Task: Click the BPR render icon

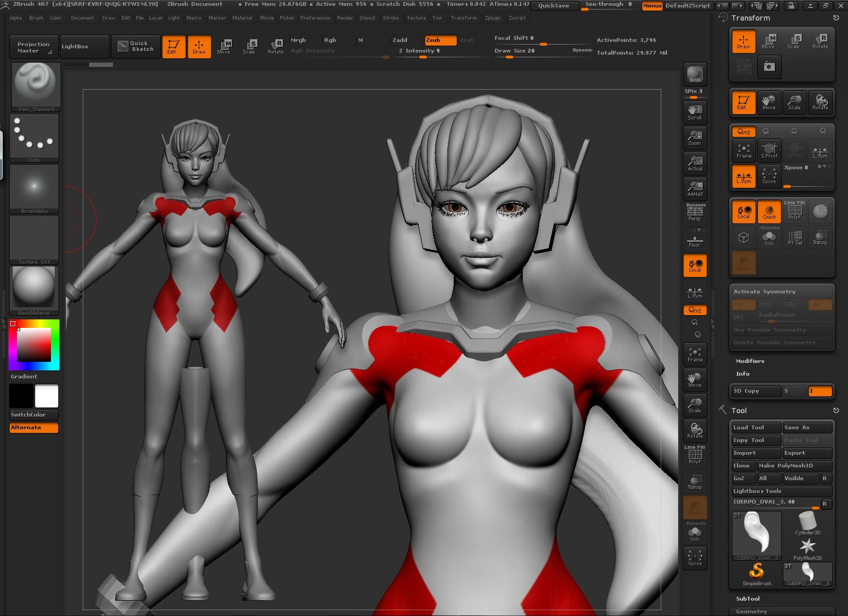Action: click(695, 74)
